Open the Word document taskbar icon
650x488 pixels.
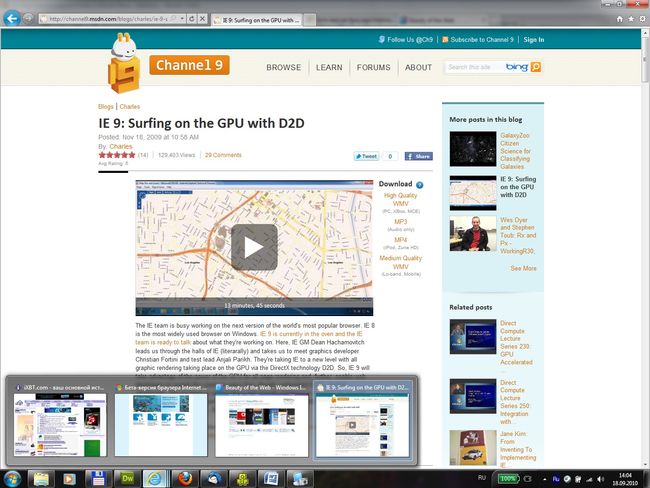pos(271,479)
